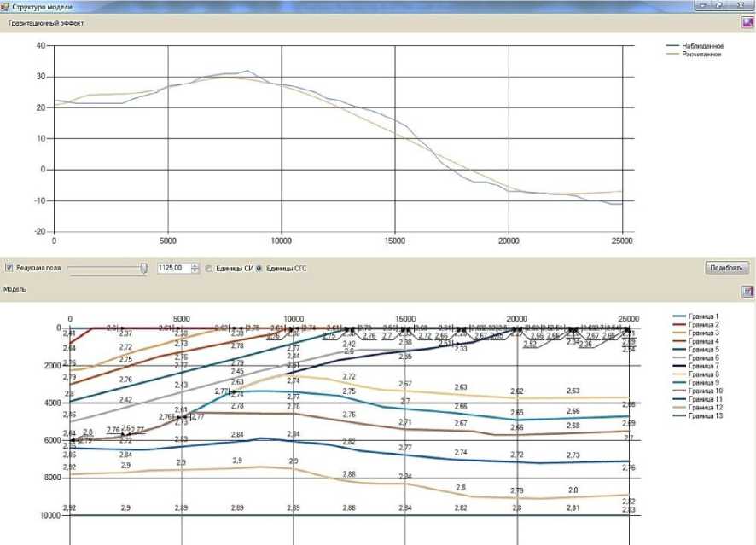Click the save icon in Гравитационный эффект panel
This screenshot has width=756, height=545.
[747, 23]
